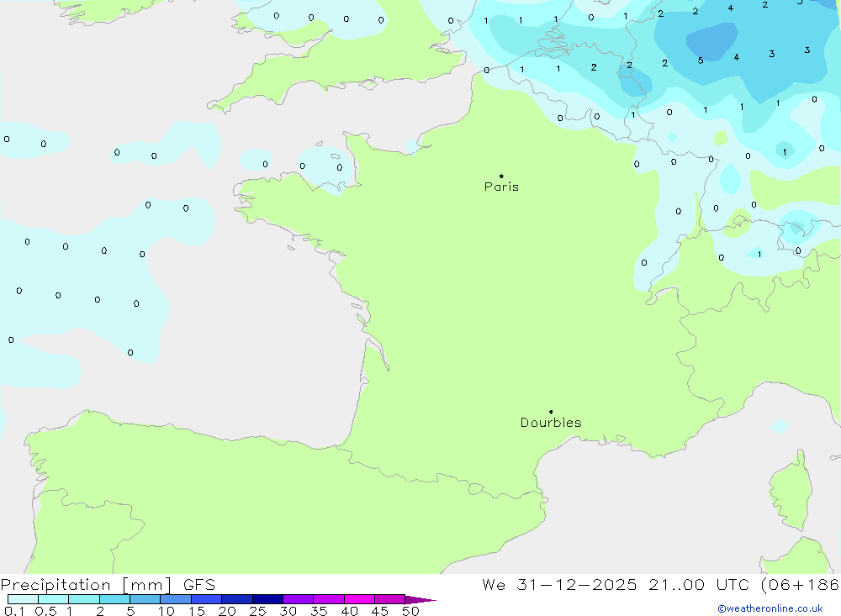Pick the 15–20 mm royal blue legend swatch
Image resolution: width=841 pixels, height=616 pixels.
pyautogui.click(x=206, y=599)
